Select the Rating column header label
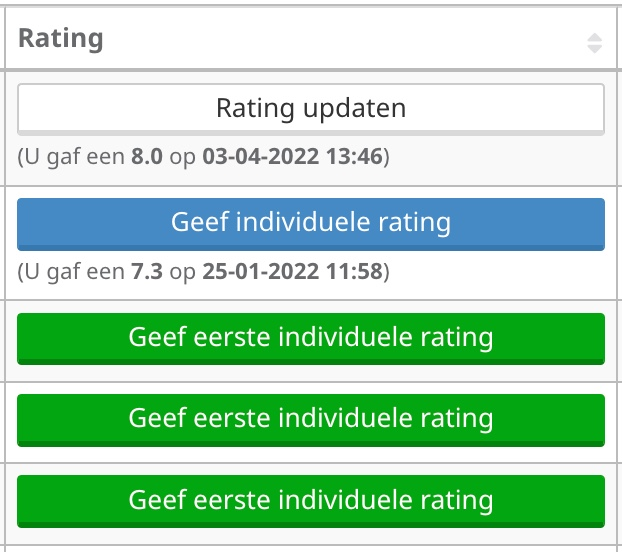This screenshot has height=552, width=622. click(61, 39)
